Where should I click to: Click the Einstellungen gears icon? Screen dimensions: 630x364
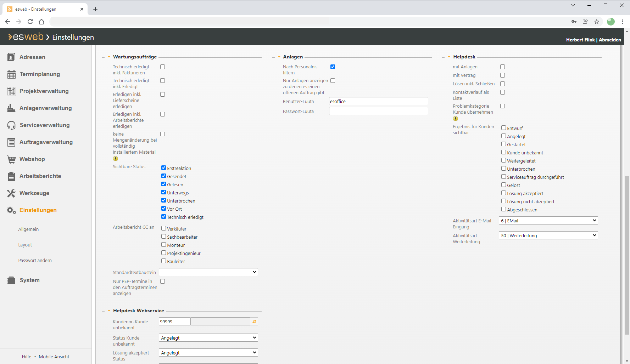click(11, 210)
